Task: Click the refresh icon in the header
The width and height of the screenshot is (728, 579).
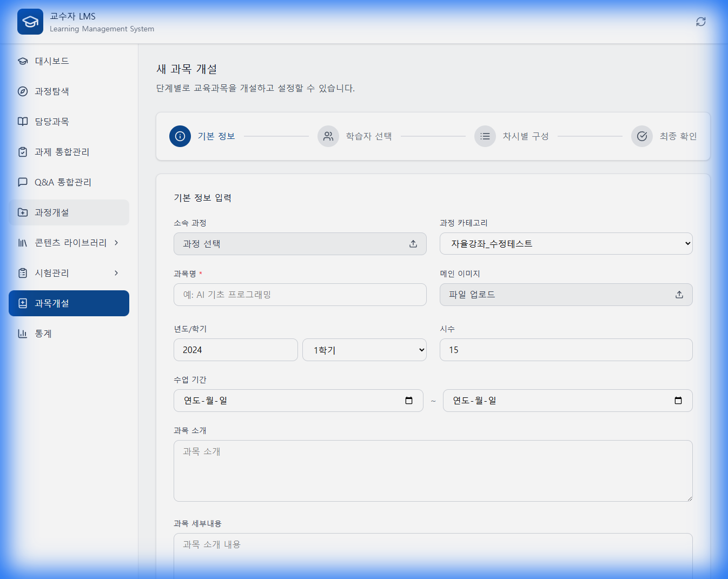Action: click(700, 22)
